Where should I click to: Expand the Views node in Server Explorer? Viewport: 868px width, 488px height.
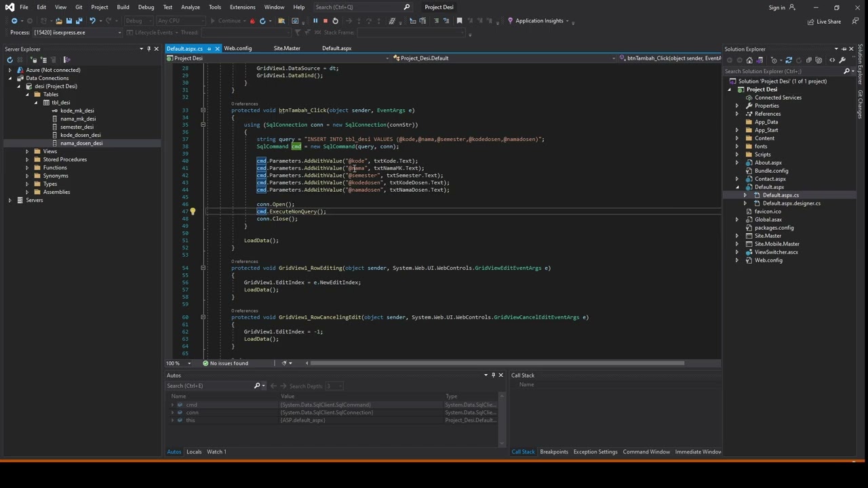27,151
